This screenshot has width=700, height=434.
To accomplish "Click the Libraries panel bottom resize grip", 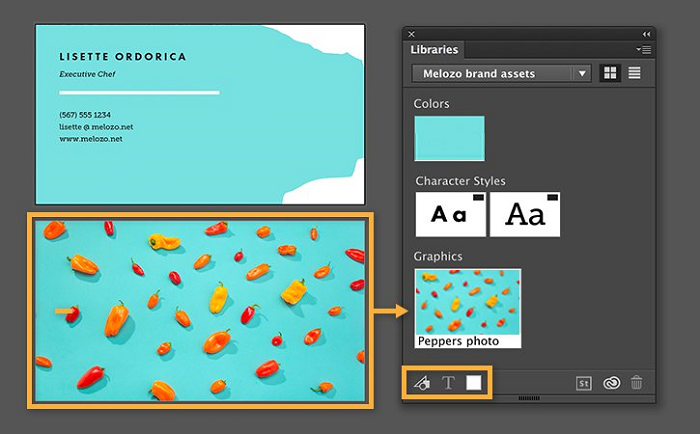I will [529, 398].
